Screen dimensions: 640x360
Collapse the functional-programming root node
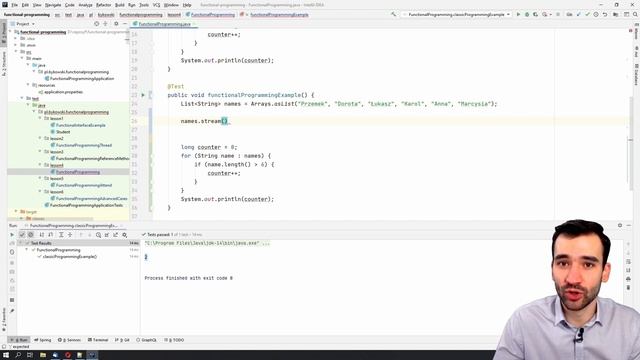pos(11,32)
